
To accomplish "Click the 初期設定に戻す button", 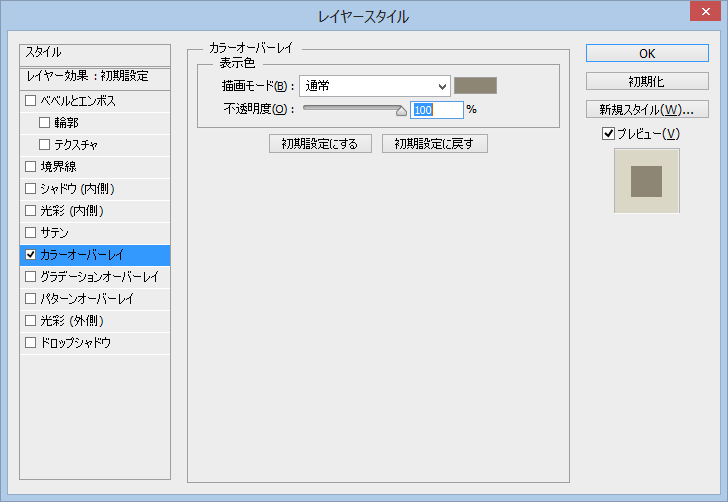I will point(434,143).
